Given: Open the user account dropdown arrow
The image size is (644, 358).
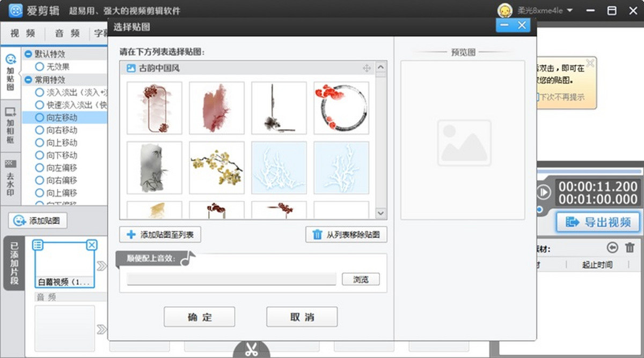Looking at the screenshot, I should [x=569, y=11].
